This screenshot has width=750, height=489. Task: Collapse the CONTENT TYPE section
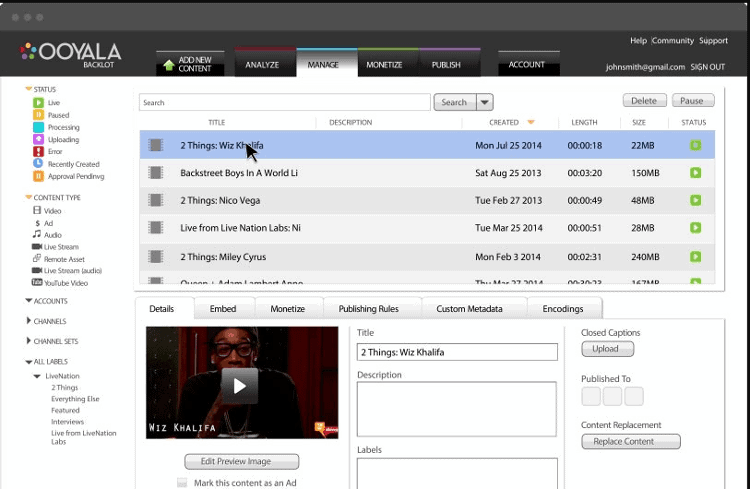tap(28, 197)
